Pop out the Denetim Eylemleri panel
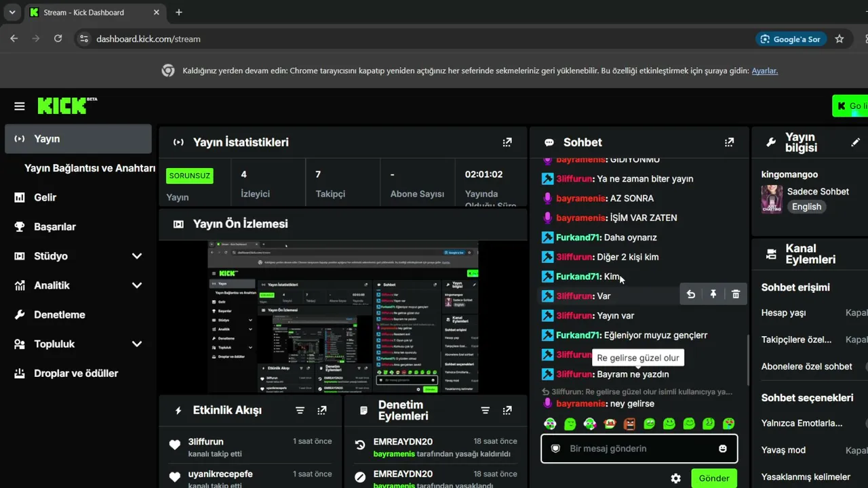The image size is (868, 488). point(507,410)
